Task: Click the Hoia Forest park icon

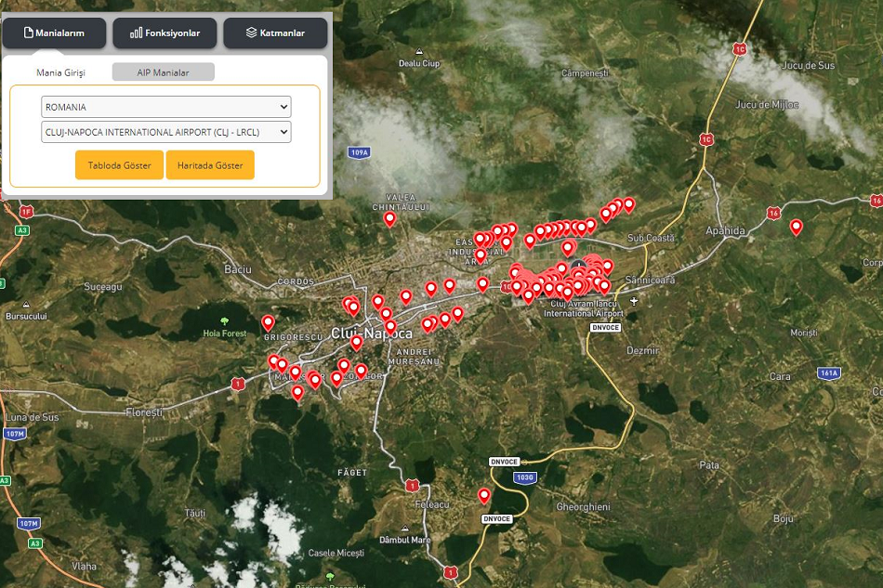Action: (x=224, y=320)
